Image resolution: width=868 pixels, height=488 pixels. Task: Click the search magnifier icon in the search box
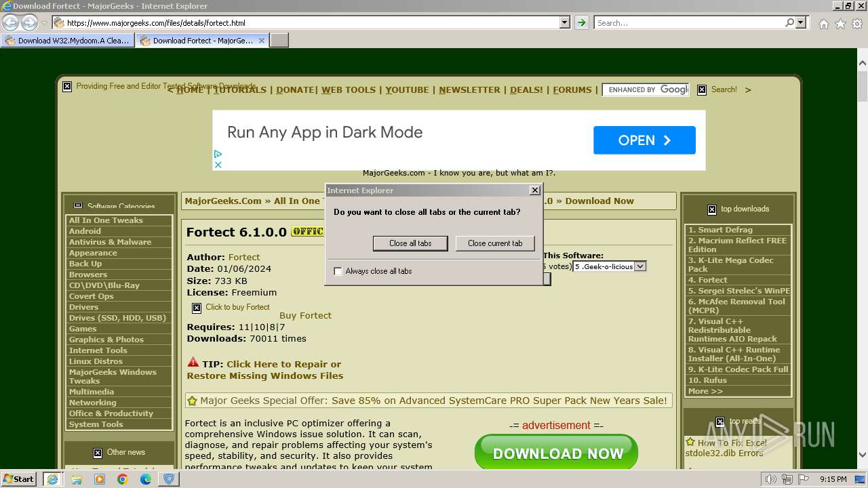pyautogui.click(x=789, y=22)
